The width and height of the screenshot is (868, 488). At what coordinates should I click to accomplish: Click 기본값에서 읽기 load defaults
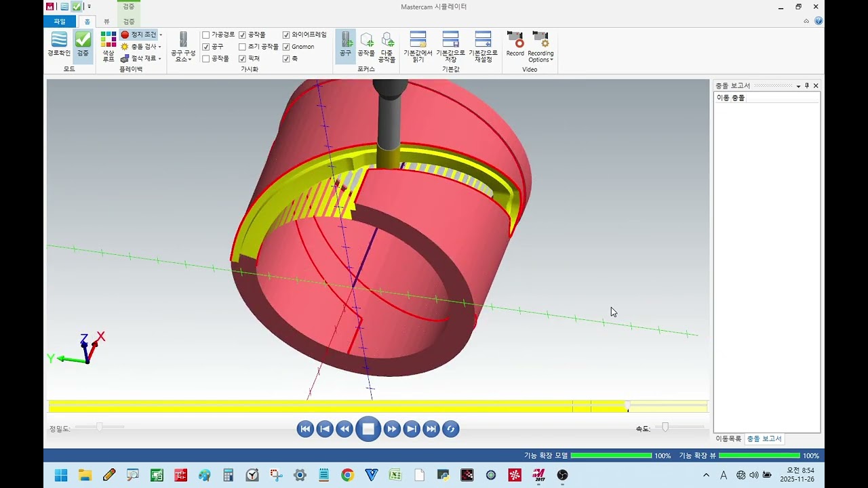tap(418, 46)
